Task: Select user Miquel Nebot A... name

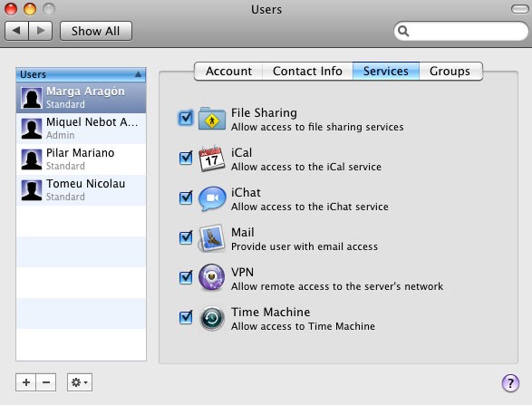Action: pos(92,122)
